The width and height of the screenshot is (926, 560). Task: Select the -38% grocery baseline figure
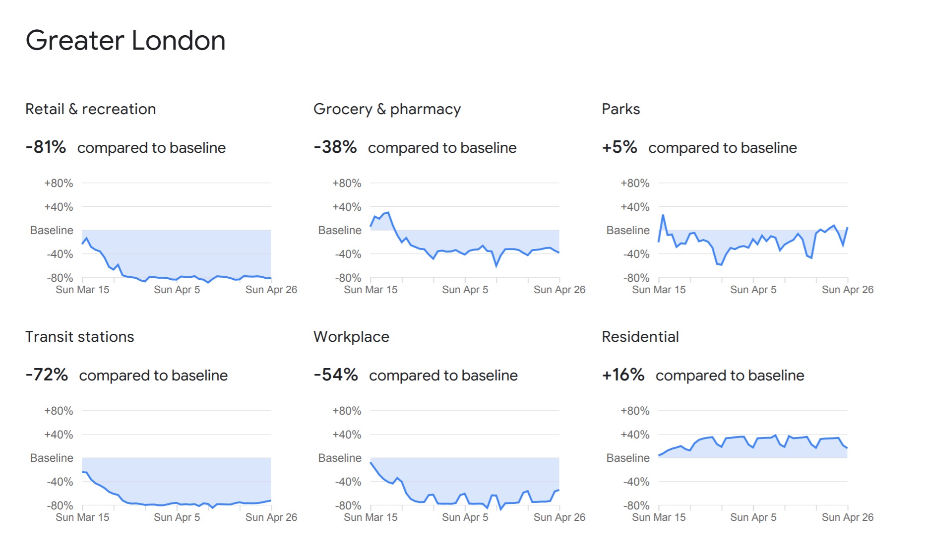tap(335, 147)
